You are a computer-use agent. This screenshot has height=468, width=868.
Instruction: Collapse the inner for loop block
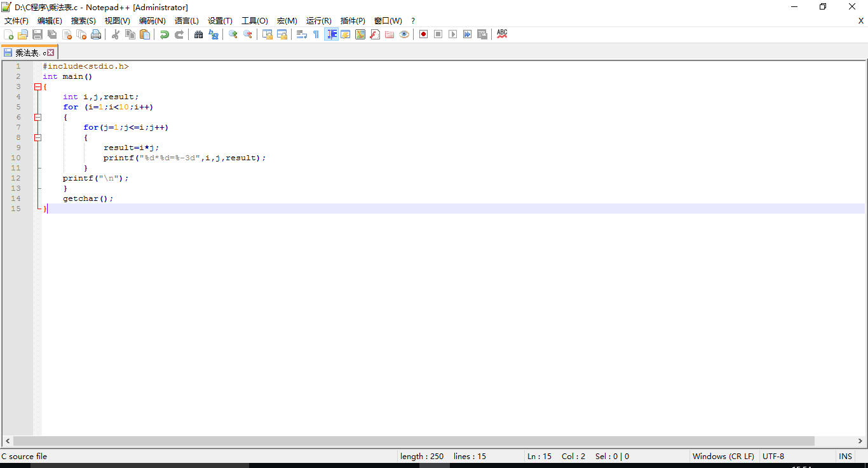click(37, 137)
